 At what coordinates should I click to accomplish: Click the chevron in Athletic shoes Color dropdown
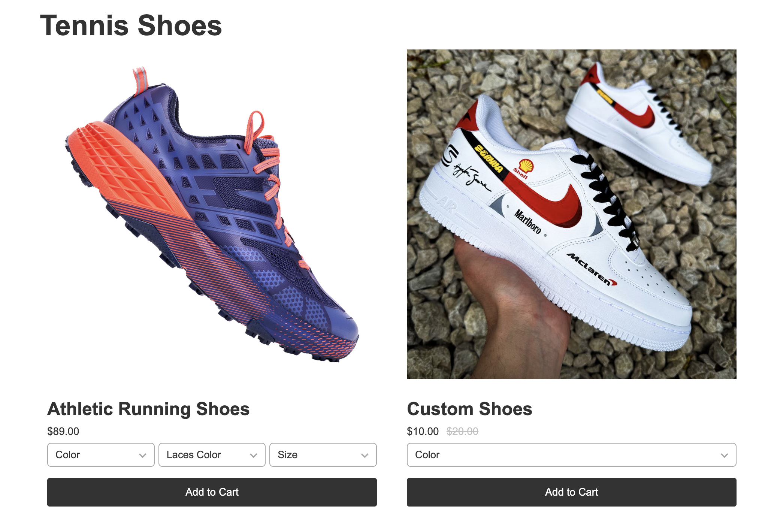tap(142, 456)
